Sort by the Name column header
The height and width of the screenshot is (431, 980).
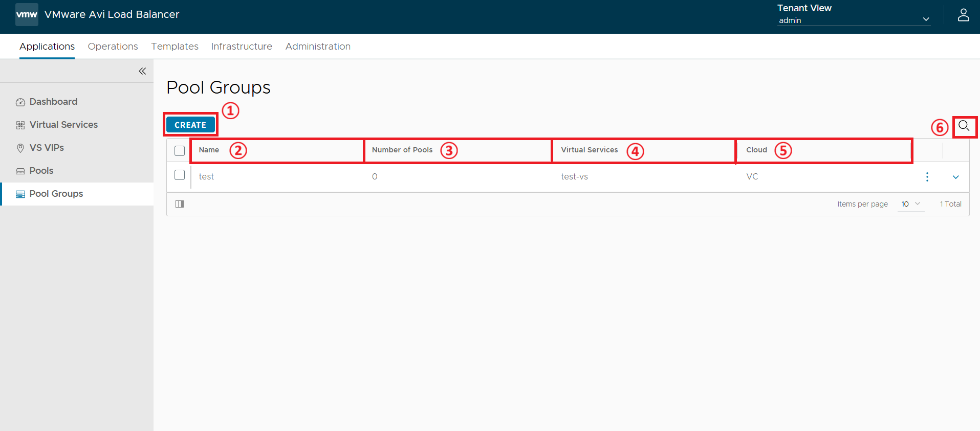pyautogui.click(x=209, y=150)
